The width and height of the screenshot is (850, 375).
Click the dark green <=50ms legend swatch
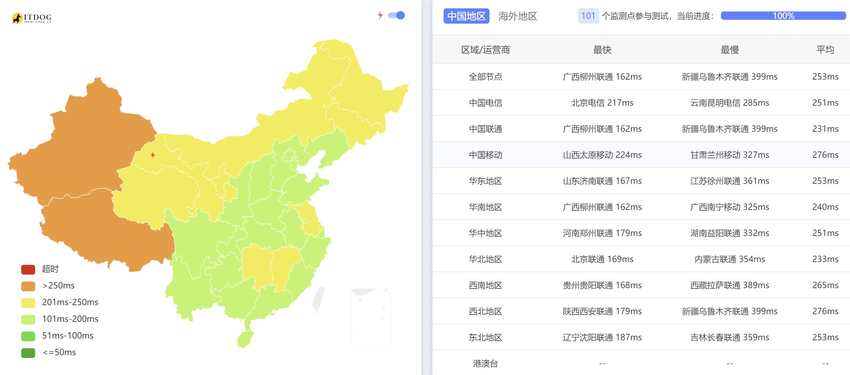pyautogui.click(x=28, y=353)
